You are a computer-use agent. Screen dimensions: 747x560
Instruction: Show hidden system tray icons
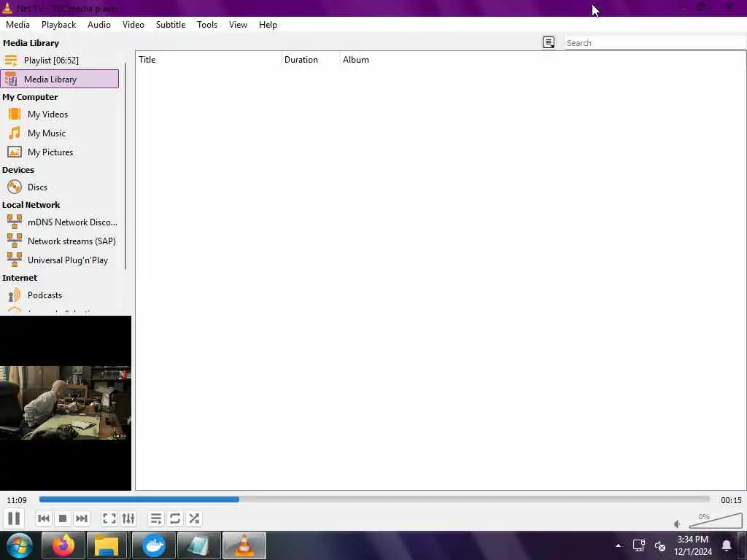click(618, 545)
